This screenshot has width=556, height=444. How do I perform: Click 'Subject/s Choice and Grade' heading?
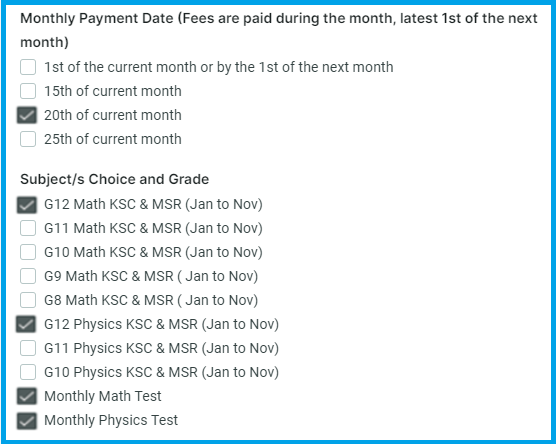coord(115,179)
